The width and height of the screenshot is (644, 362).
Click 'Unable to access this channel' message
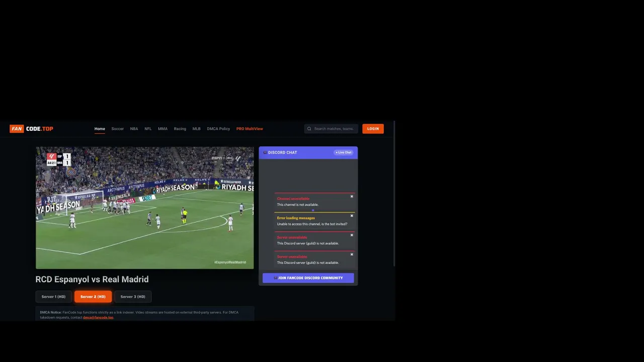[312, 224]
